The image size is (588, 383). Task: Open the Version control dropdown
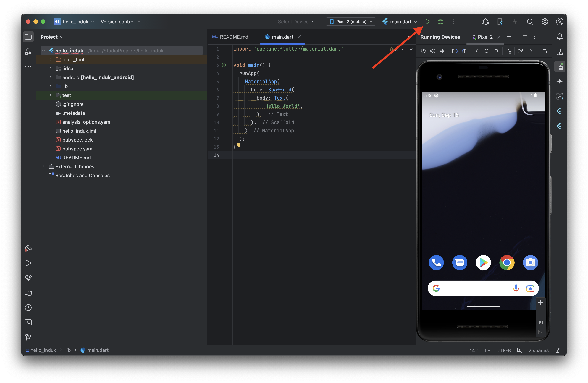point(121,22)
